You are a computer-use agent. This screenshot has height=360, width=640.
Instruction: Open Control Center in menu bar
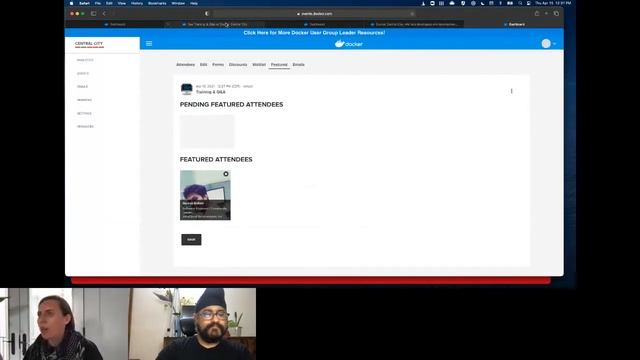pyautogui.click(x=529, y=3)
